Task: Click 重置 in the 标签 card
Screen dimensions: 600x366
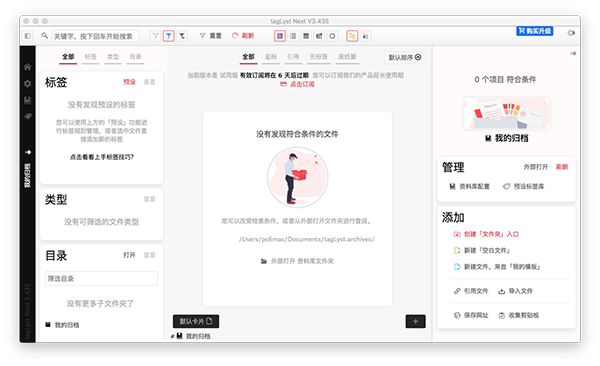Action: pyautogui.click(x=150, y=82)
